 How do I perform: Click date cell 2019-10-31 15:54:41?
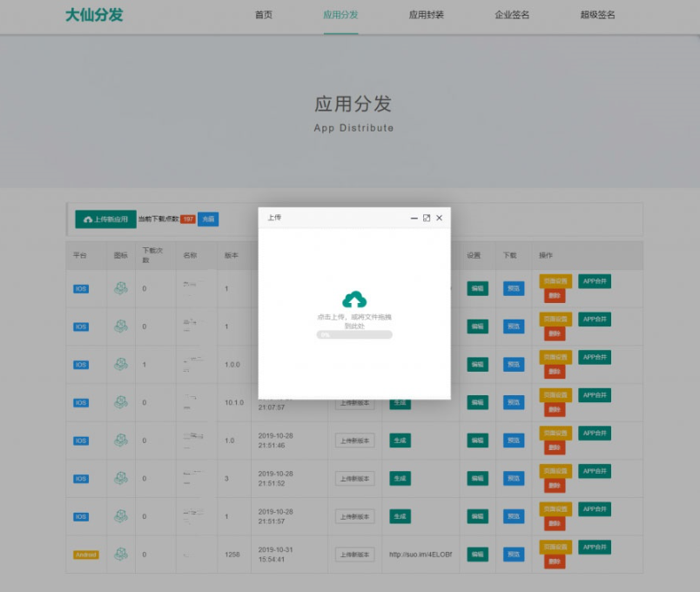(x=275, y=555)
